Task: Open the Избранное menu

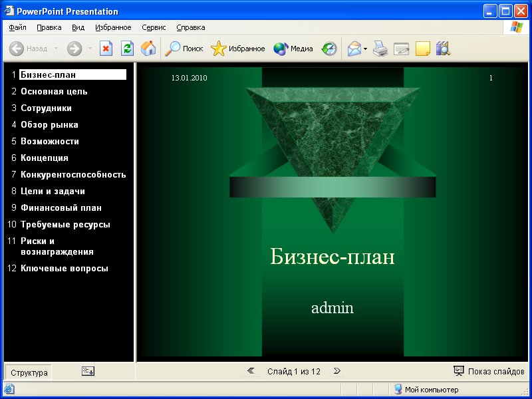Action: 113,27
